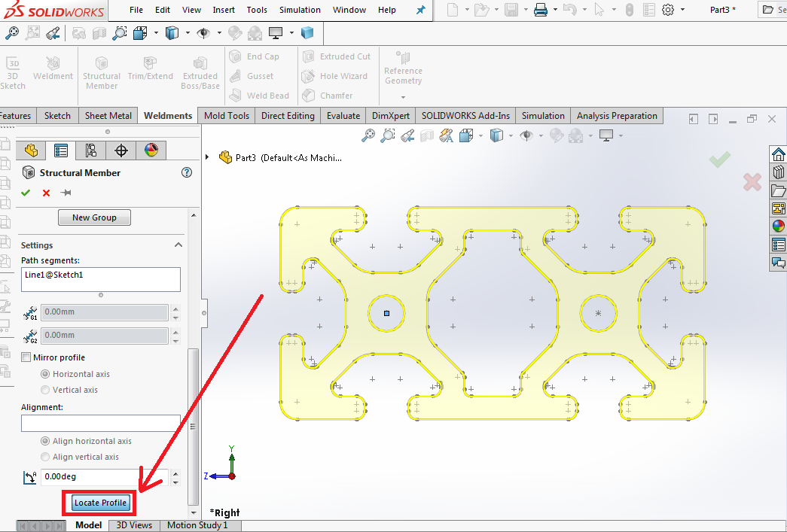Open Hide/Show Items dropdown arrow in top toolbar
The height and width of the screenshot is (532, 787).
219,33
